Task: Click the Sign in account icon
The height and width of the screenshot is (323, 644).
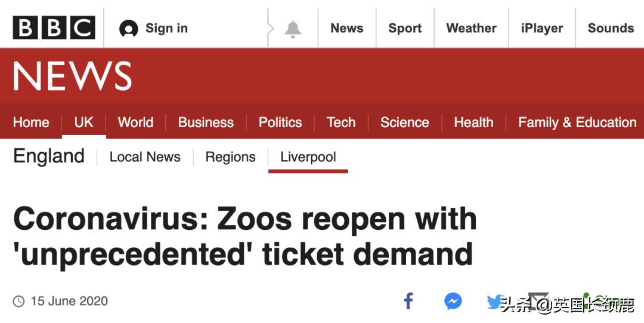Action: [x=128, y=29]
